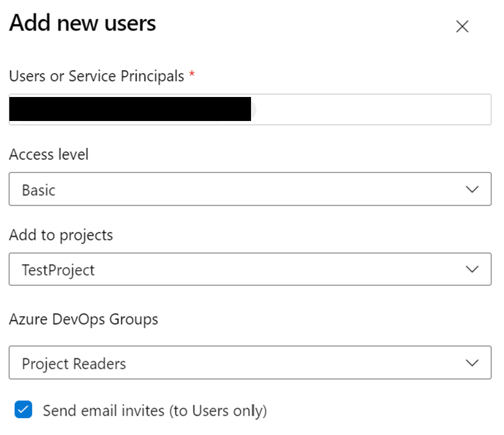
Task: Uncheck the Send email invites checkbox
Action: pos(23,410)
